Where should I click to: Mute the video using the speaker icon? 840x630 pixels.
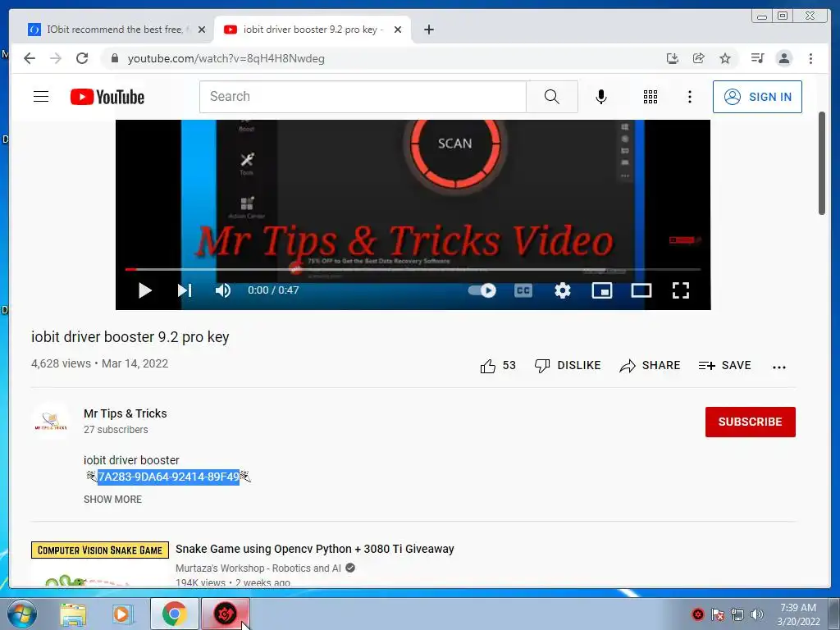(x=223, y=290)
